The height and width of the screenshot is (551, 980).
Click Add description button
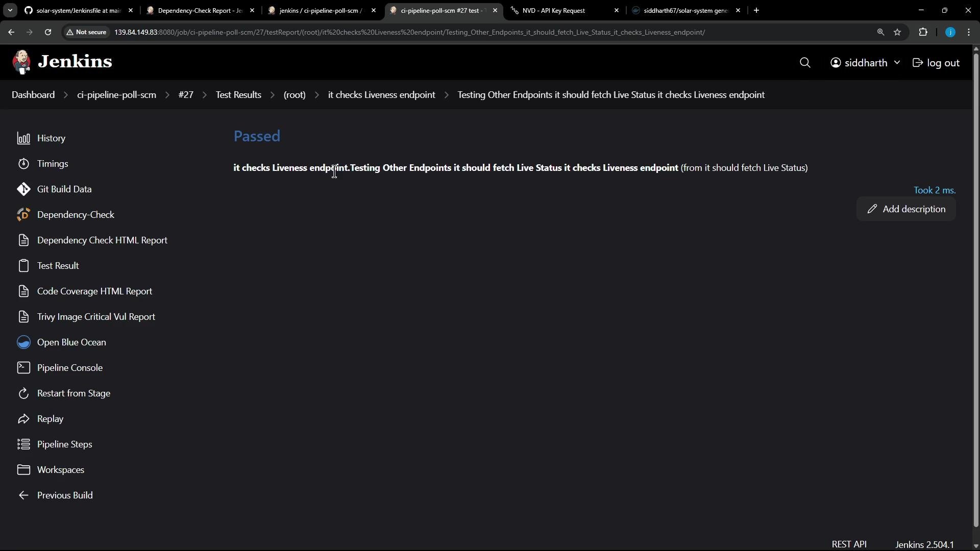pyautogui.click(x=906, y=209)
